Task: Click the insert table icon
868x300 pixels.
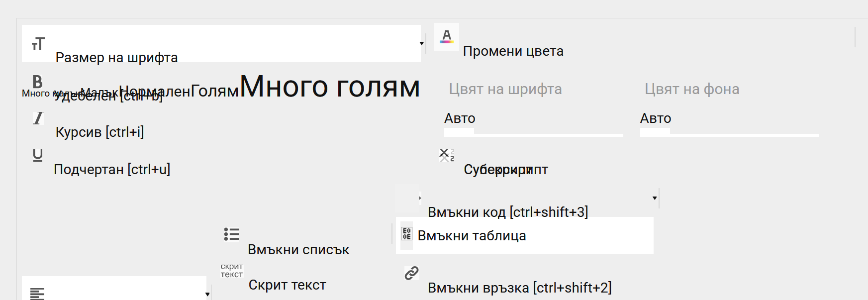Action: click(x=406, y=234)
